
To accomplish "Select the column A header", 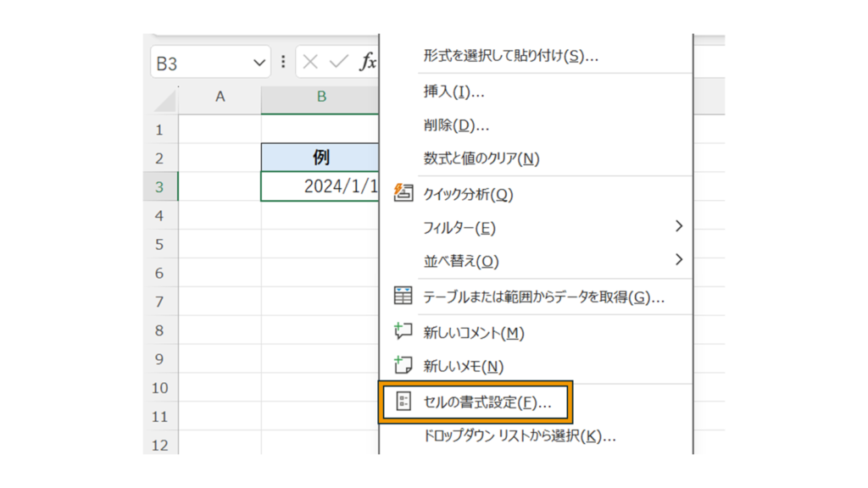I will click(x=220, y=97).
